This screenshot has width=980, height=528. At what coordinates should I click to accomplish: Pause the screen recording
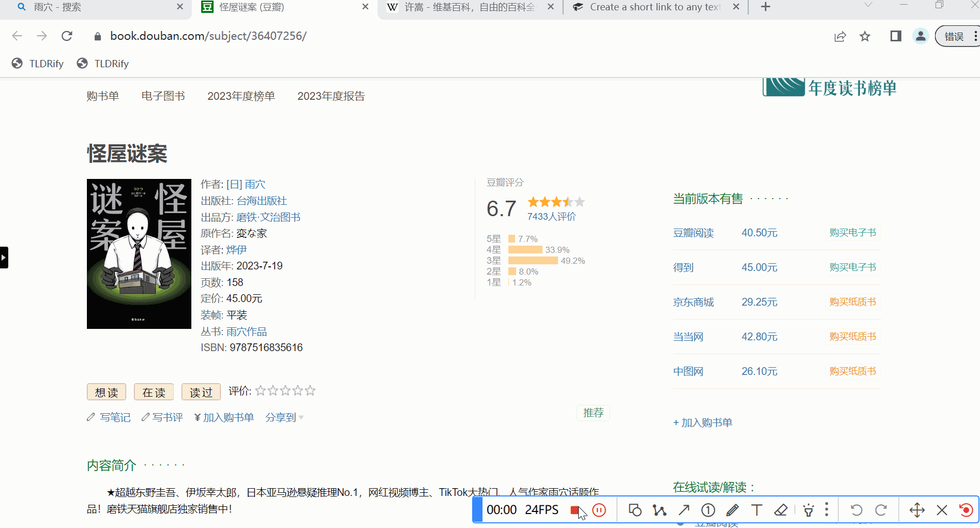coord(599,510)
